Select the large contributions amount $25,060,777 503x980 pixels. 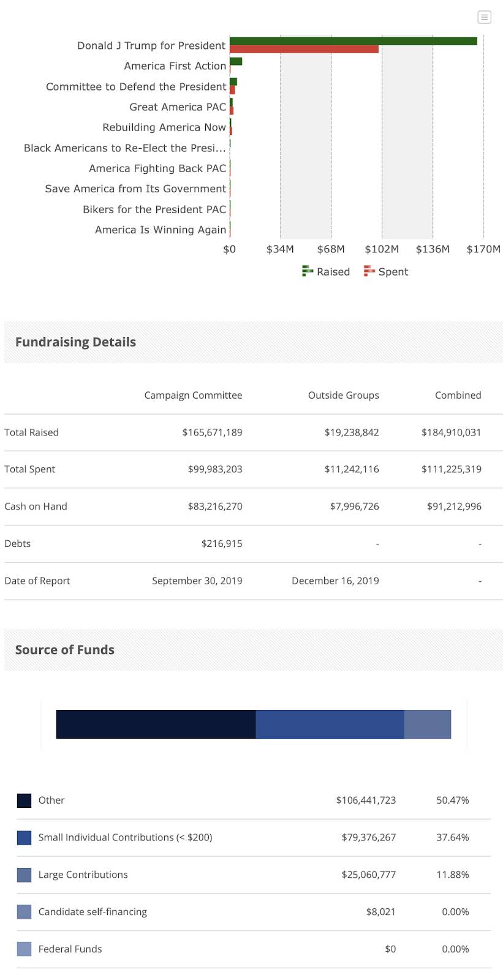click(369, 875)
